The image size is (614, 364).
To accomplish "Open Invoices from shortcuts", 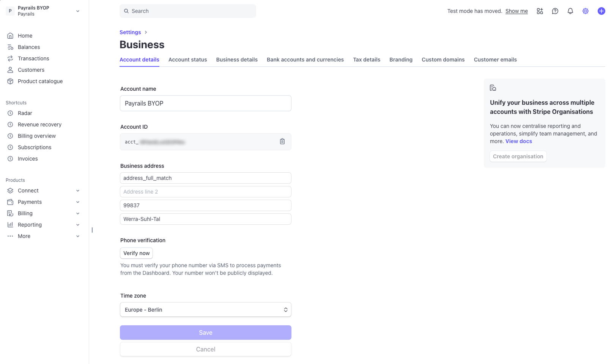I will pyautogui.click(x=28, y=159).
